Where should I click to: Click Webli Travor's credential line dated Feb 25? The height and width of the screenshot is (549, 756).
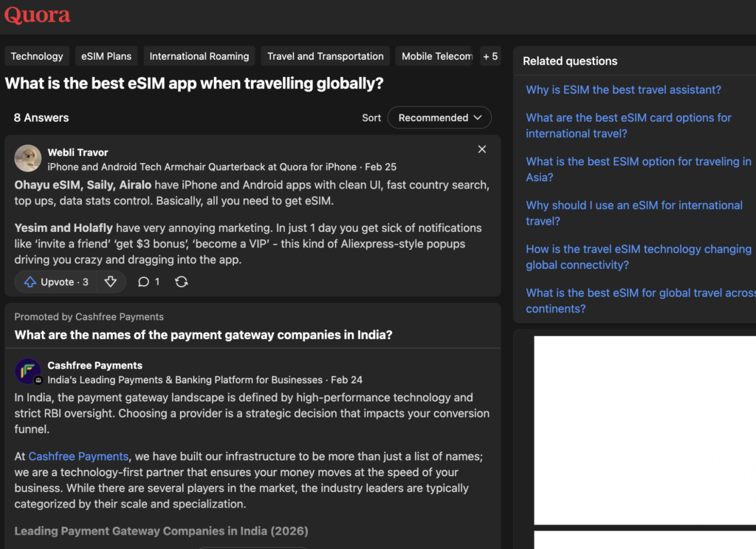point(221,167)
